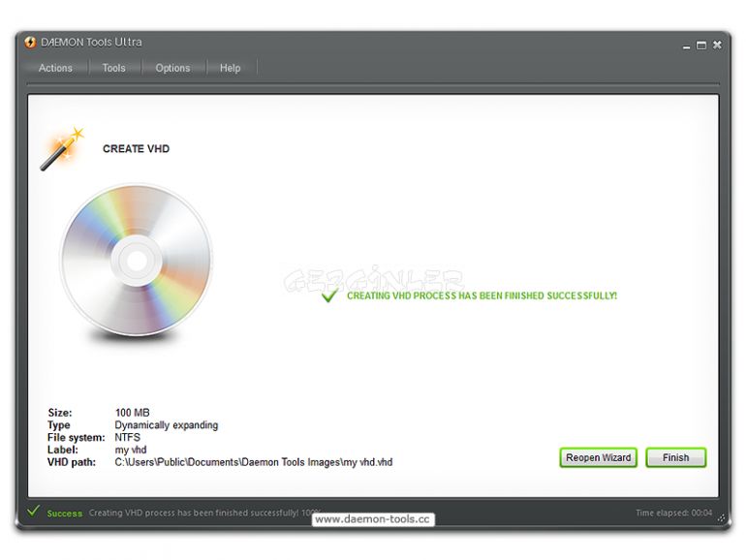
Task: Click the 'File system:' field label
Action: [77, 437]
